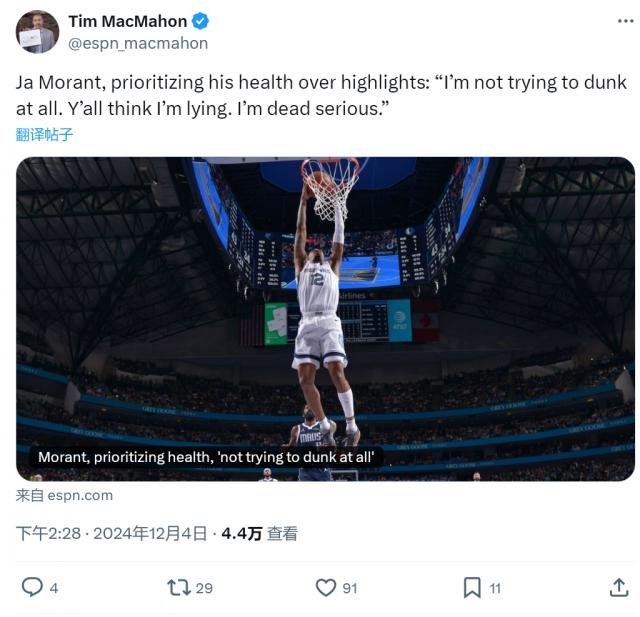
Task: Click the repost count 29
Action: pos(204,588)
